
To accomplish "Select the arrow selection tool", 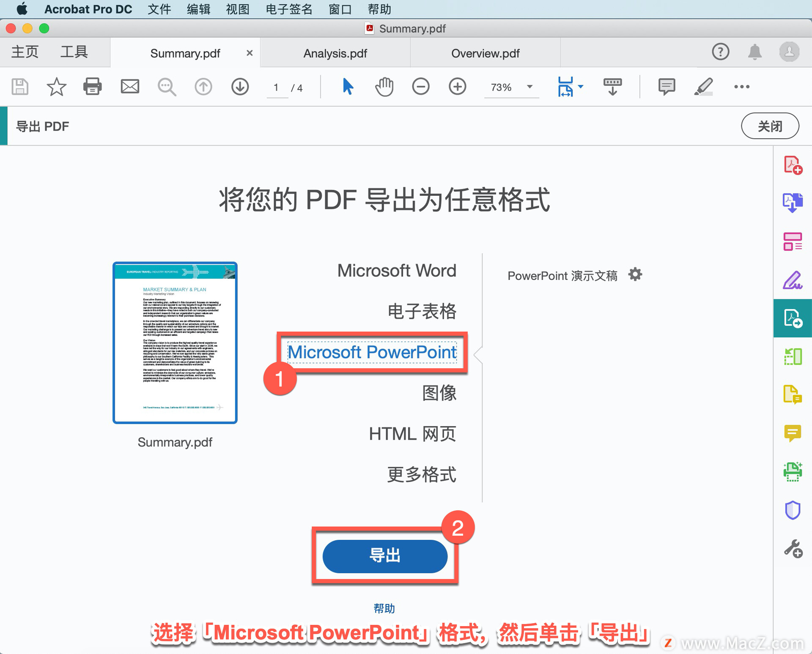I will pos(348,87).
